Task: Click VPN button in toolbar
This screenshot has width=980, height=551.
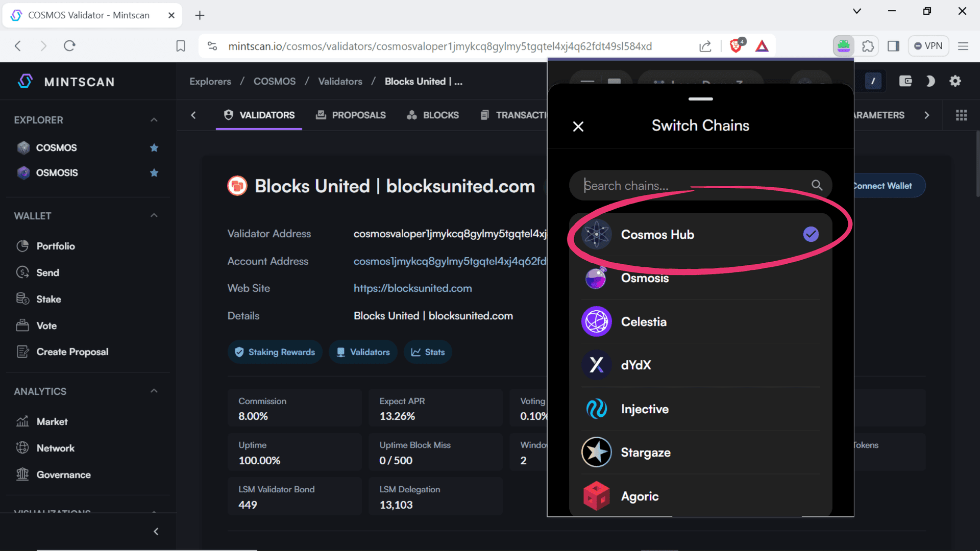Action: tap(928, 46)
